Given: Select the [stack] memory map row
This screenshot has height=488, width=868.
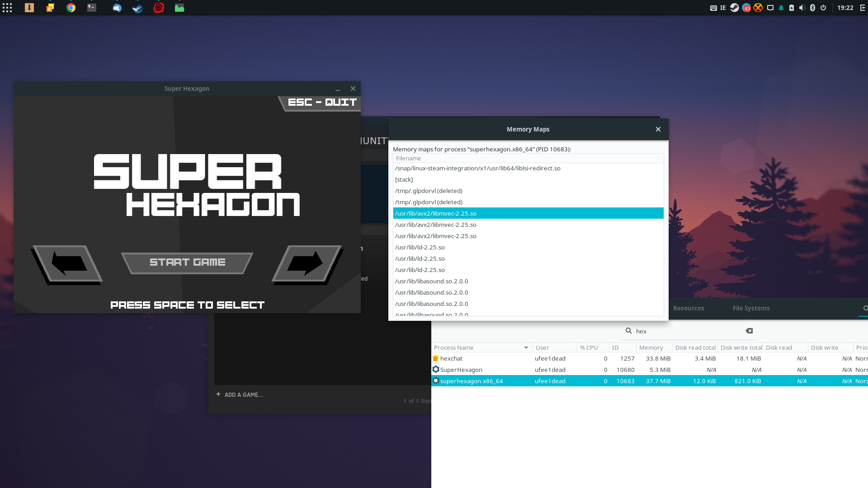Looking at the screenshot, I should coord(528,179).
